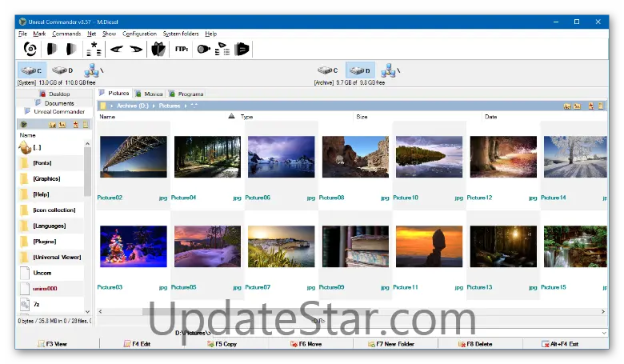Click the back arrow toolbar icon
Viewport: 624px width, 364px height.
pos(116,49)
